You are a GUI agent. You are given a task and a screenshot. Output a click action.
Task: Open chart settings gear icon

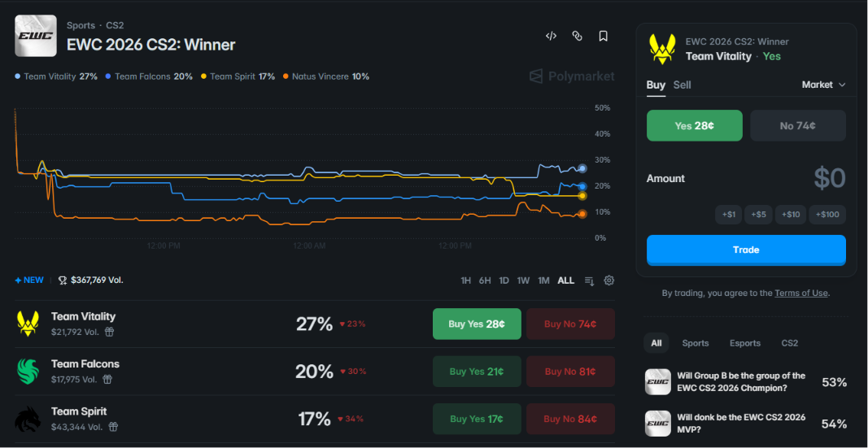coord(609,281)
